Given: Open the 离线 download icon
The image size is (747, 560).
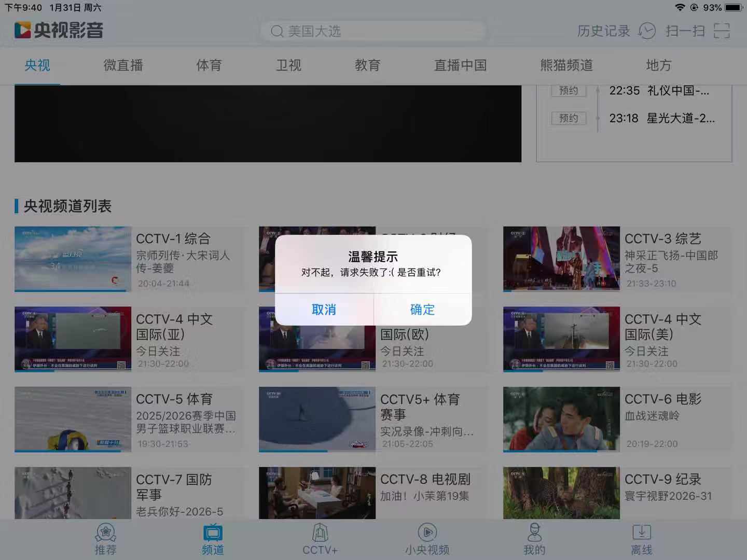Looking at the screenshot, I should tap(642, 533).
